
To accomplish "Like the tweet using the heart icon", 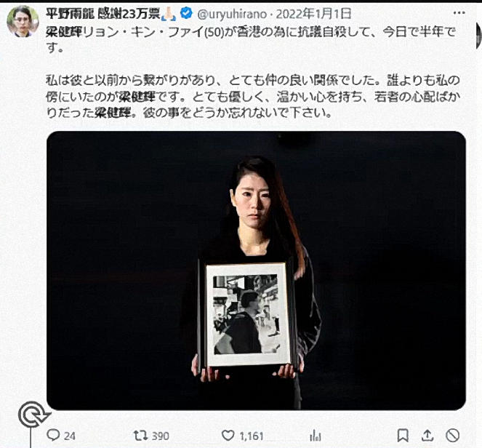I will (228, 436).
